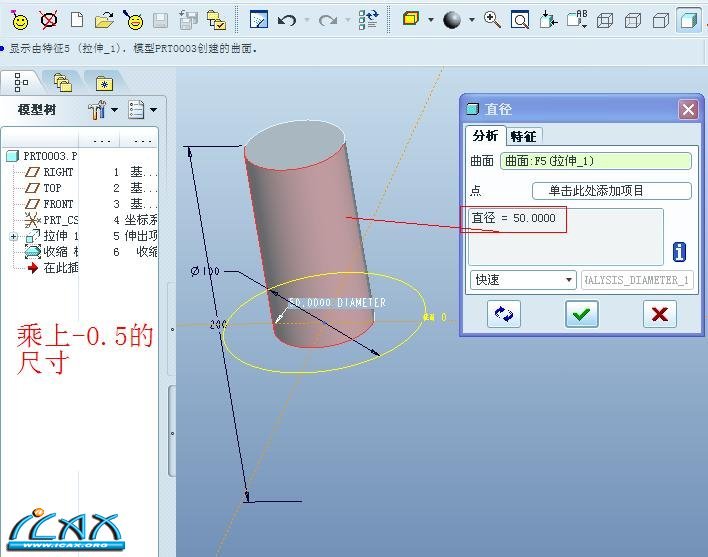Screen dimensions: 708x557
Task: Click the repeat analysis arrows button
Action: [x=504, y=314]
